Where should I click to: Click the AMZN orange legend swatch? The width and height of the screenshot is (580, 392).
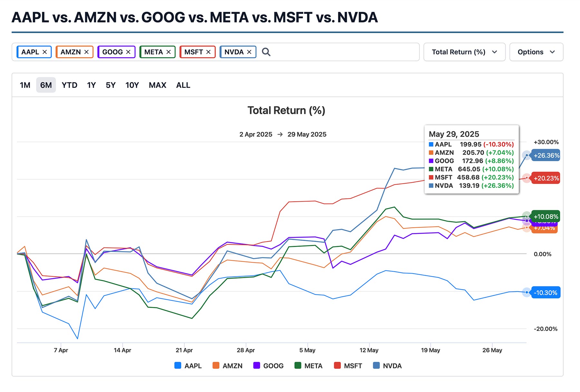tap(216, 365)
